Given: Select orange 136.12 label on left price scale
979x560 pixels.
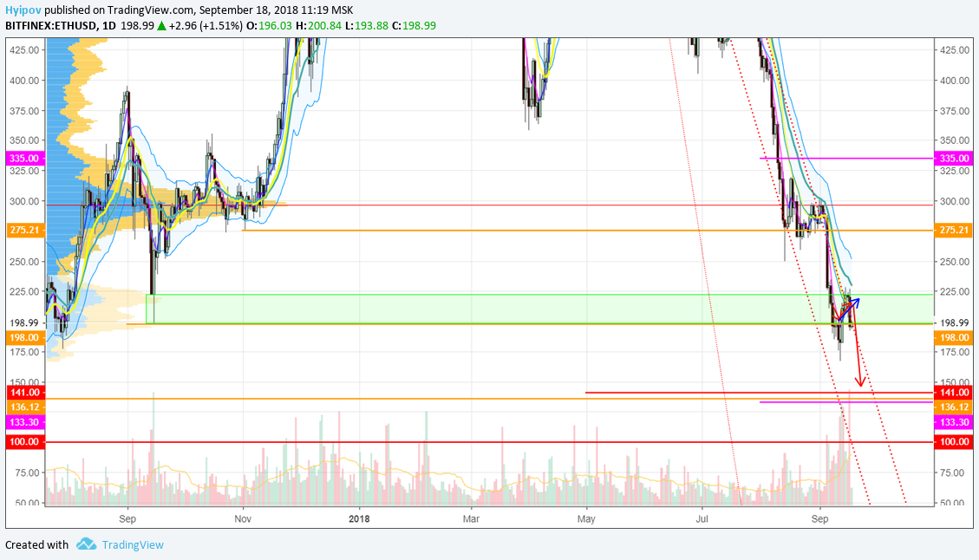Looking at the screenshot, I should [24, 407].
